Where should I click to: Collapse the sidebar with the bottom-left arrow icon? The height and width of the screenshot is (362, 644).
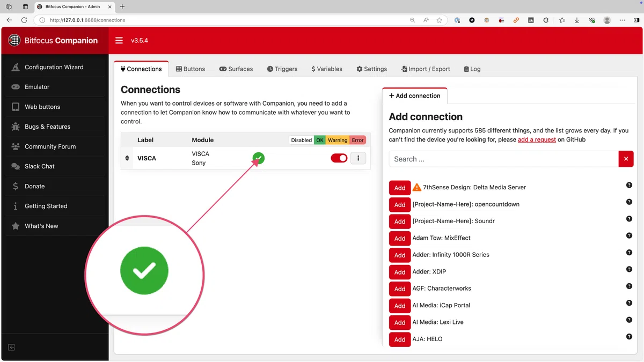click(x=11, y=348)
